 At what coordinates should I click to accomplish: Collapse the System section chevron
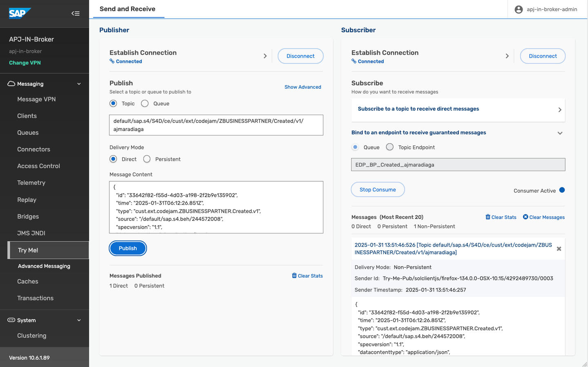(79, 320)
